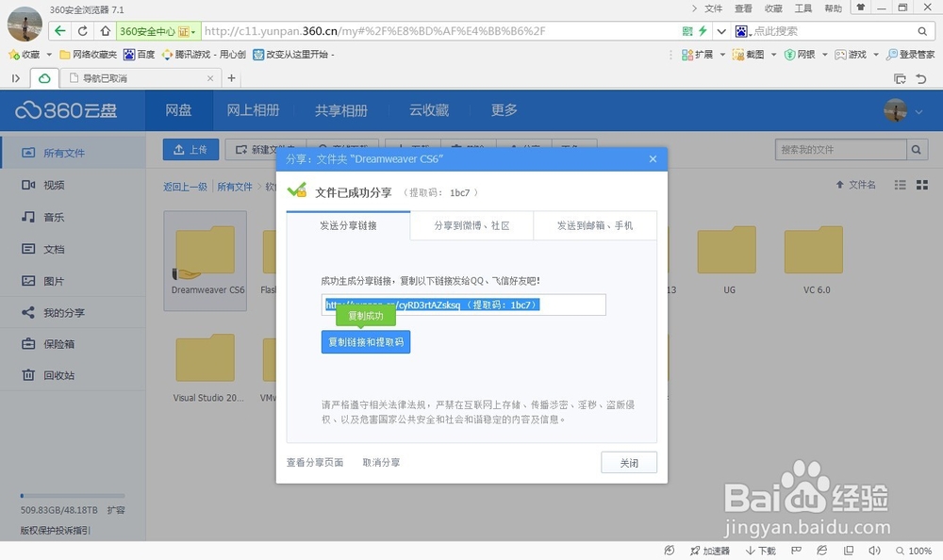Image resolution: width=943 pixels, height=560 pixels.
Task: Select 所有文件 in the sidebar
Action: [x=74, y=153]
